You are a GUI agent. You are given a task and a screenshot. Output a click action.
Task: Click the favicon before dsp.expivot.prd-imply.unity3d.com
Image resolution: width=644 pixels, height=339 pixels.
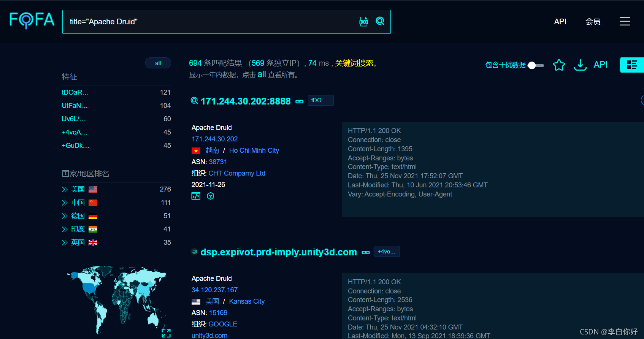coord(194,252)
